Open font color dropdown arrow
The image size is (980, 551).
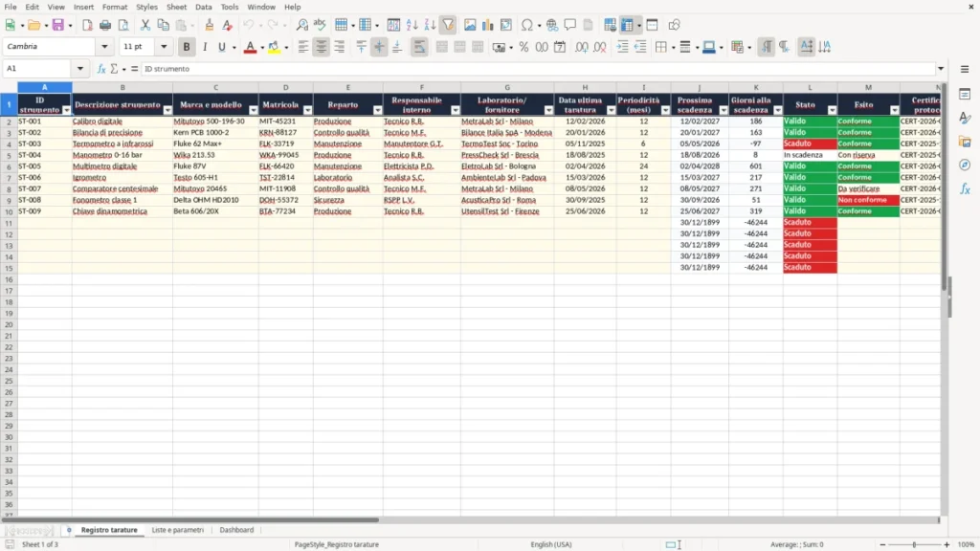click(262, 48)
